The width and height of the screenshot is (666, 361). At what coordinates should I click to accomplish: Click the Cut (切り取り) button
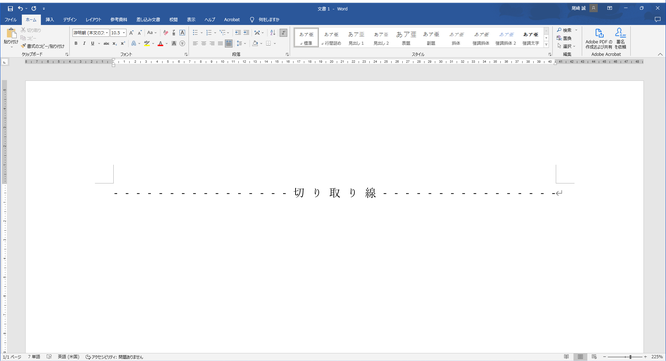tap(31, 30)
